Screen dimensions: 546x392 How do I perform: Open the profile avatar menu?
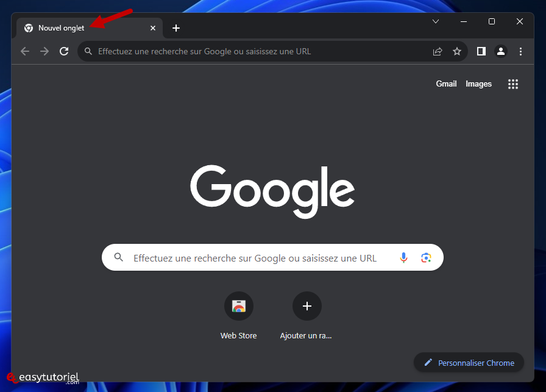pyautogui.click(x=501, y=52)
